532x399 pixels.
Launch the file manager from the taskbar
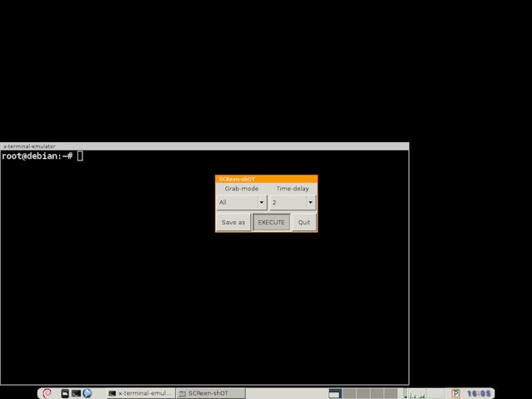coord(65,393)
